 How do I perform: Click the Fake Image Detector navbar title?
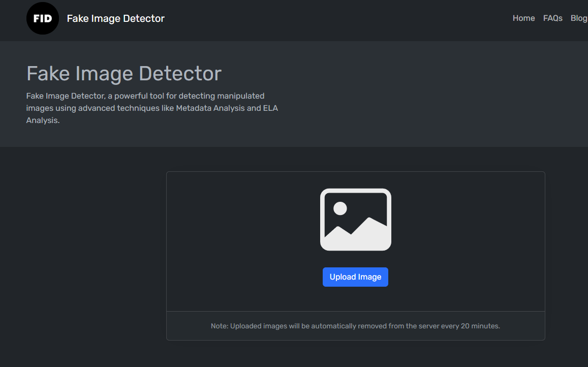coord(116,18)
